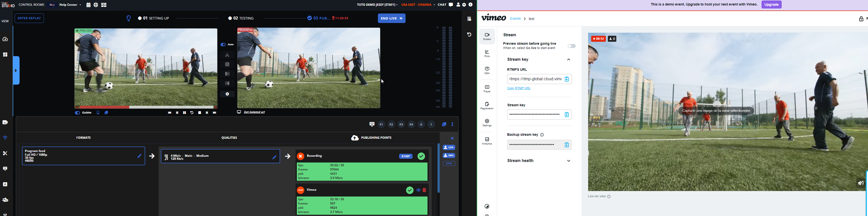Copy the RTMPS URL with copy icon

pyautogui.click(x=567, y=79)
